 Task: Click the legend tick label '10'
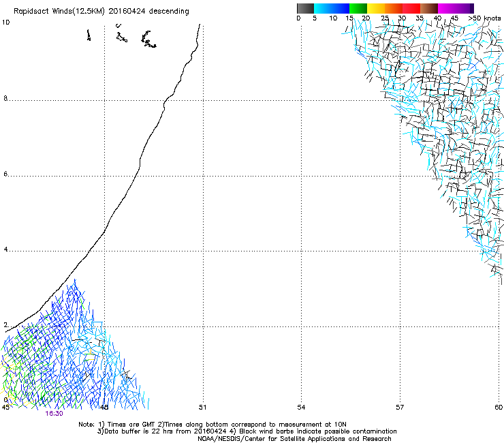[x=333, y=18]
